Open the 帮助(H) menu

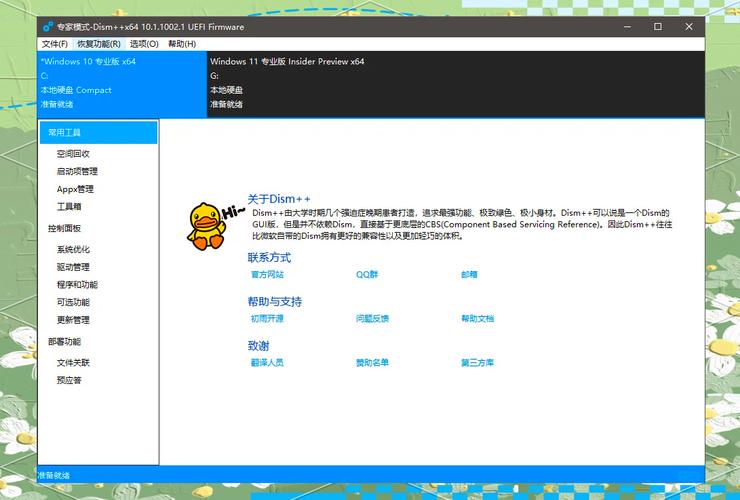point(182,44)
